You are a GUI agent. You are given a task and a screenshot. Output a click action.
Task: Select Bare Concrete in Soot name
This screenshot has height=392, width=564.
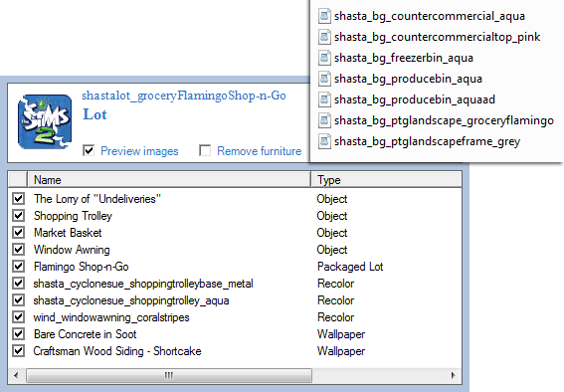[x=85, y=334]
